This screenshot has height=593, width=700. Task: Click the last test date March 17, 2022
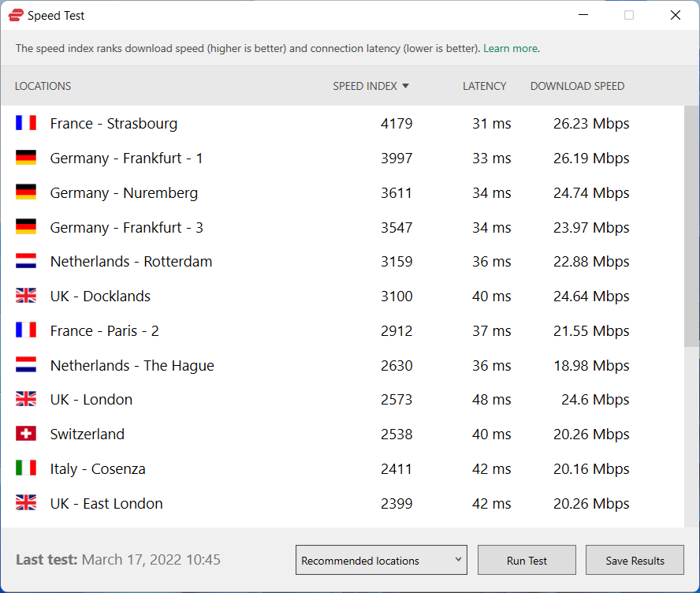click(132, 560)
